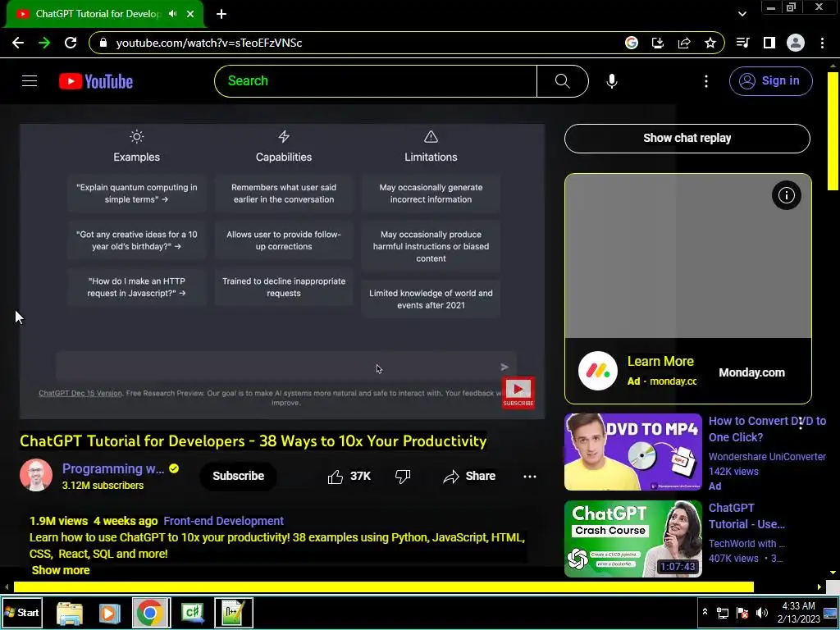Open media player taskbar icon

pos(109,613)
